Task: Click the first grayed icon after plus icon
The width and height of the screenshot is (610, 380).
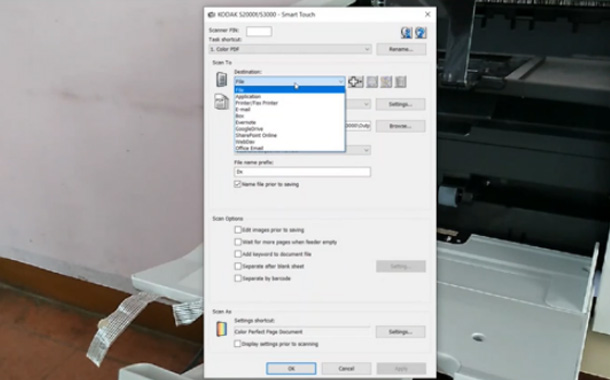Action: [x=372, y=82]
